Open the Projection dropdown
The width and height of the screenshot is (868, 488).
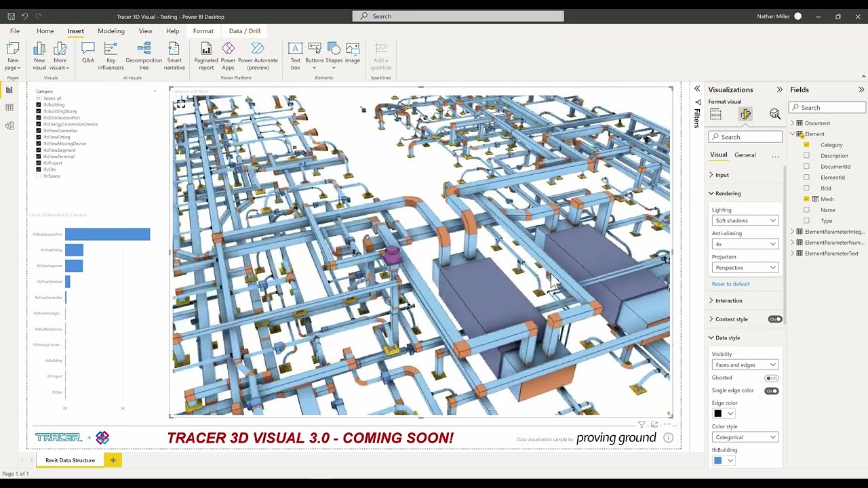click(x=745, y=268)
